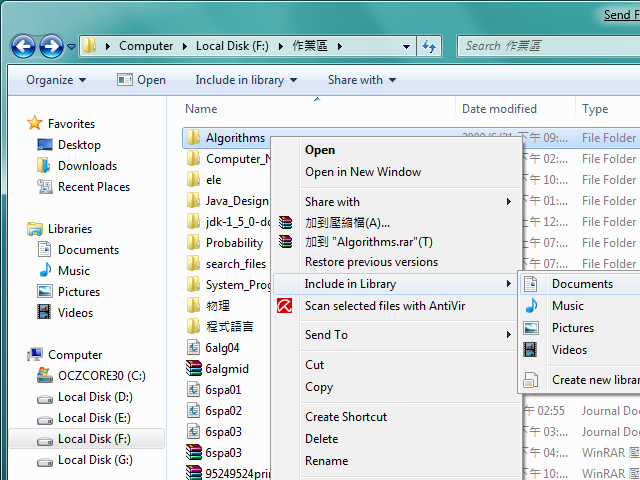Screen dimensions: 640x480
Task: Click the Back navigation arrow button
Action: pos(23,47)
